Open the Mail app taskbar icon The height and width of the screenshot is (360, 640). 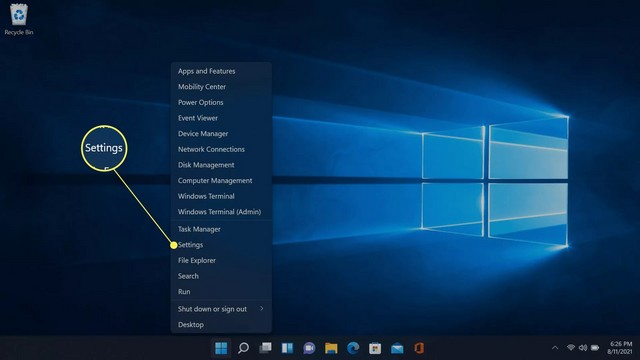point(397,348)
